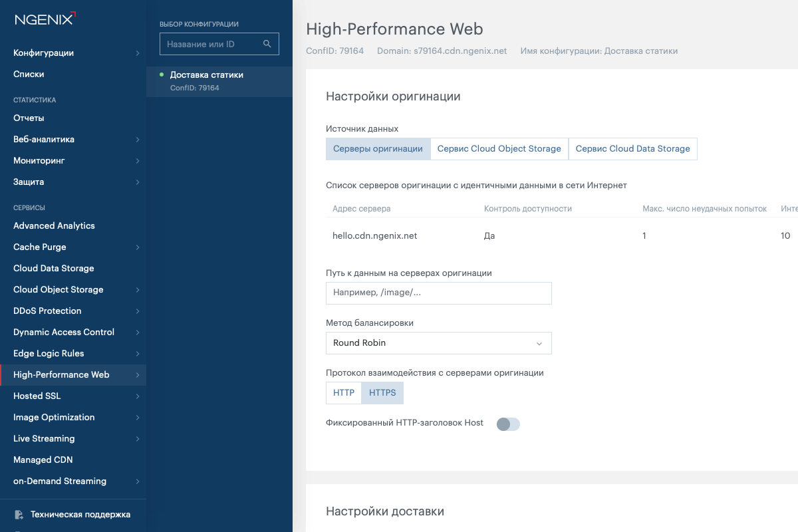Image resolution: width=798 pixels, height=532 pixels.
Task: Expand the DDoS Protection chevron
Action: [138, 311]
